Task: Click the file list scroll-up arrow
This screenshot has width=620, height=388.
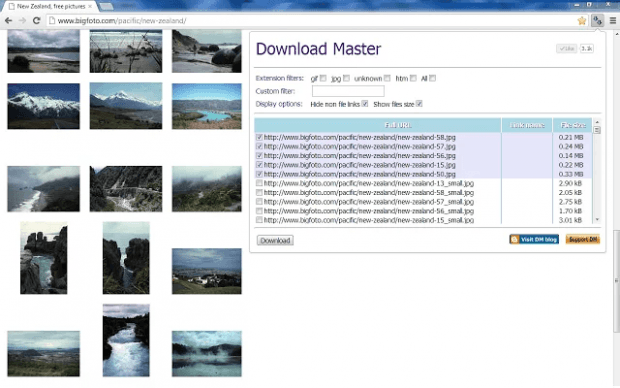Action: tap(597, 122)
